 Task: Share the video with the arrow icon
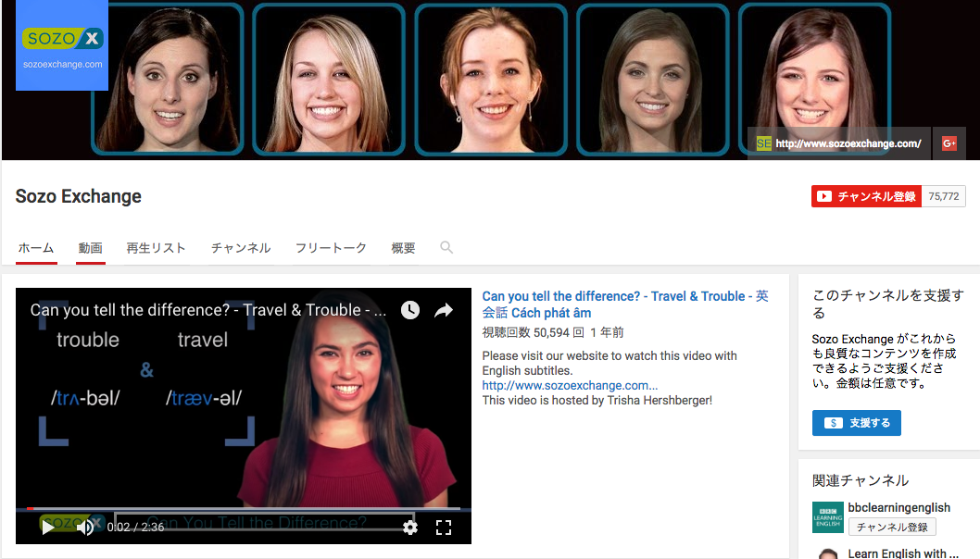coord(443,310)
